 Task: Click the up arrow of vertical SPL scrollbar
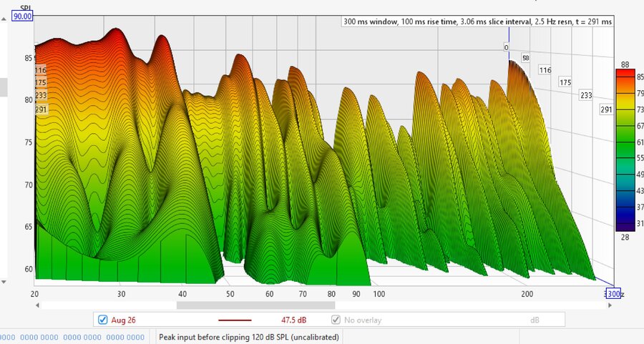(4, 19)
